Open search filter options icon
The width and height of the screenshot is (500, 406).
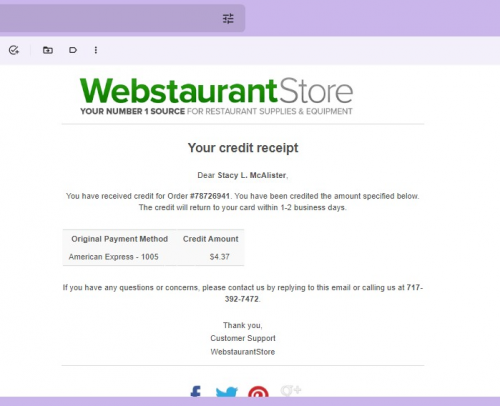228,19
